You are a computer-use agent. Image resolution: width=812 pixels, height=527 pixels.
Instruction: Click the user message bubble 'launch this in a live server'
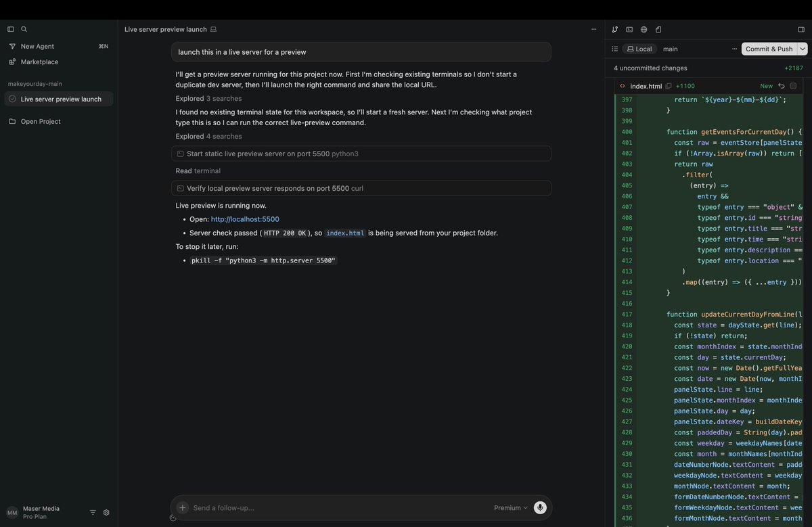pos(361,52)
